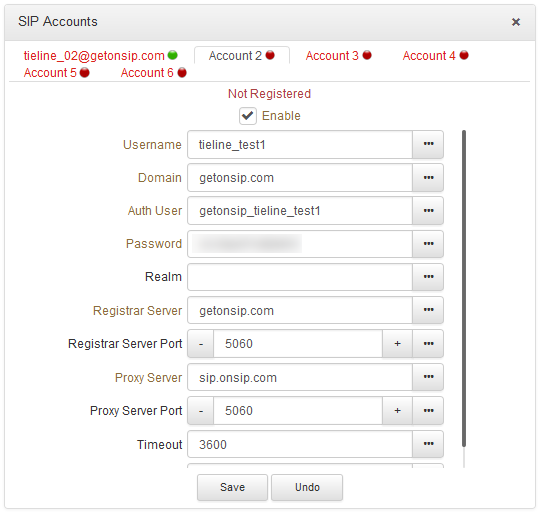
Task: Click the empty Realm input field
Action: coord(300,277)
